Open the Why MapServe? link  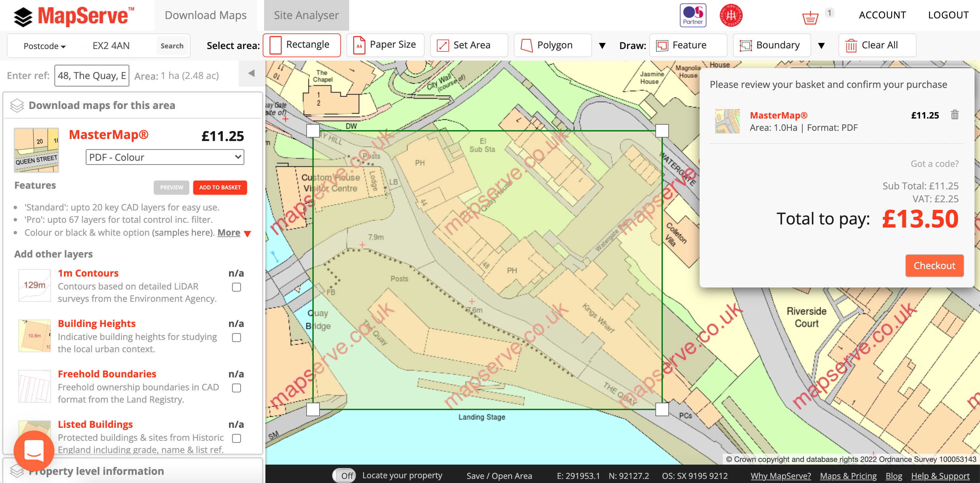(781, 476)
